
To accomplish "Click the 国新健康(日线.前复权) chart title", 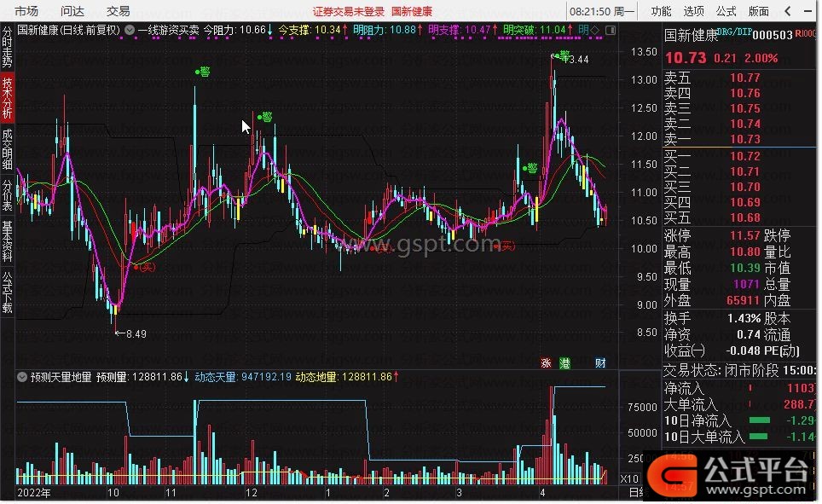I will pos(69,31).
